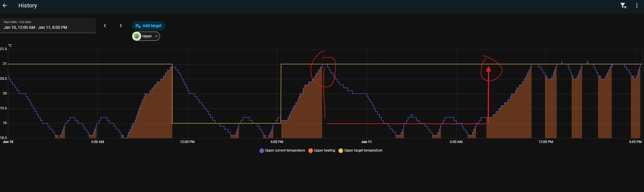Viewport: 644px width, 192px height.
Task: Click the orange heating legend dot
Action: tap(311, 151)
